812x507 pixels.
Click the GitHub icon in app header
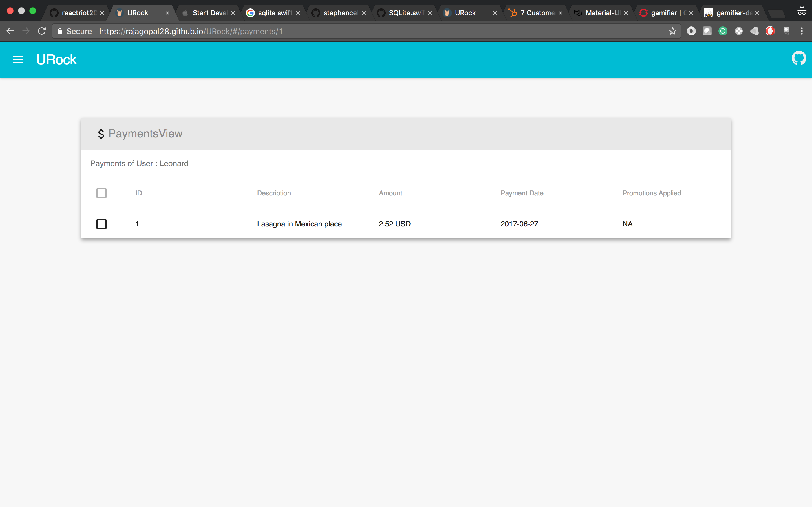[x=798, y=58]
